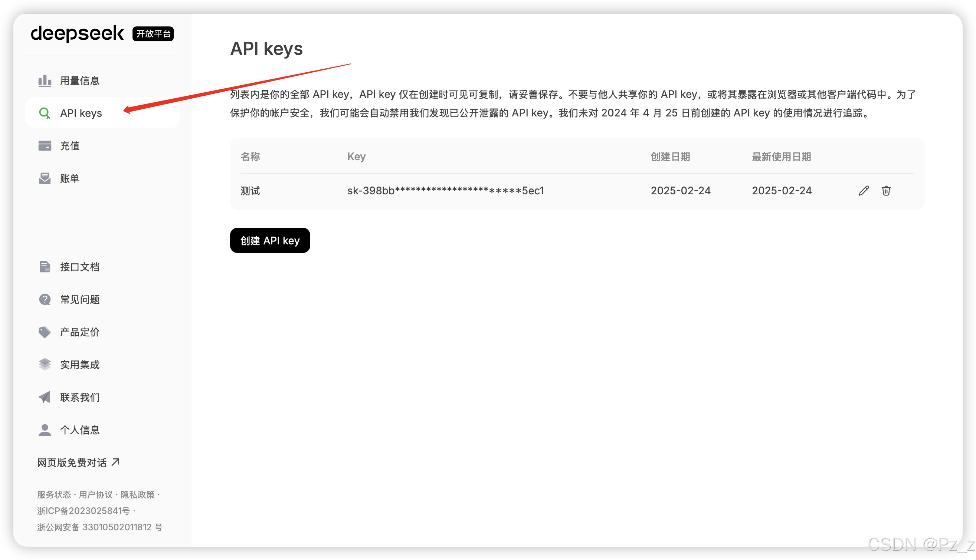
Task: Click the price tag icon next to 产品定价
Action: [45, 332]
